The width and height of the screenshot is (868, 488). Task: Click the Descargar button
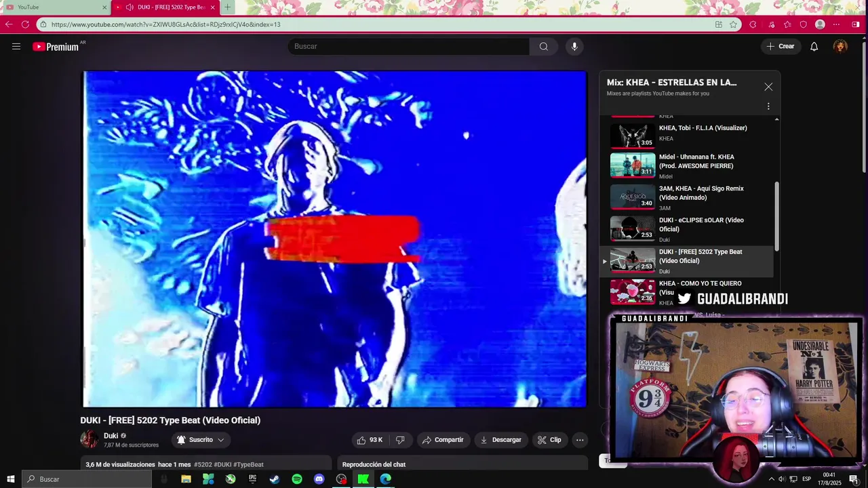pos(501,440)
